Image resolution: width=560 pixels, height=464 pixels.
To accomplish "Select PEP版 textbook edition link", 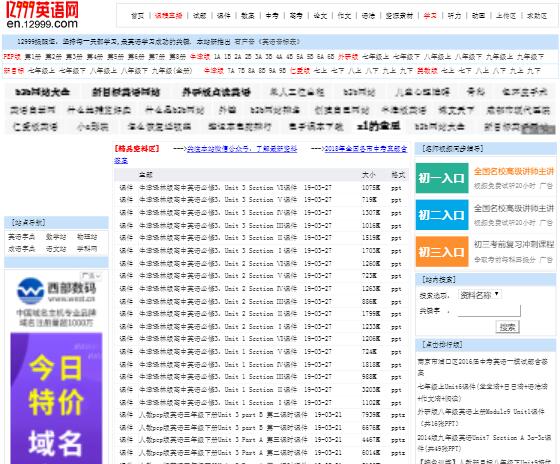I will tap(12, 56).
